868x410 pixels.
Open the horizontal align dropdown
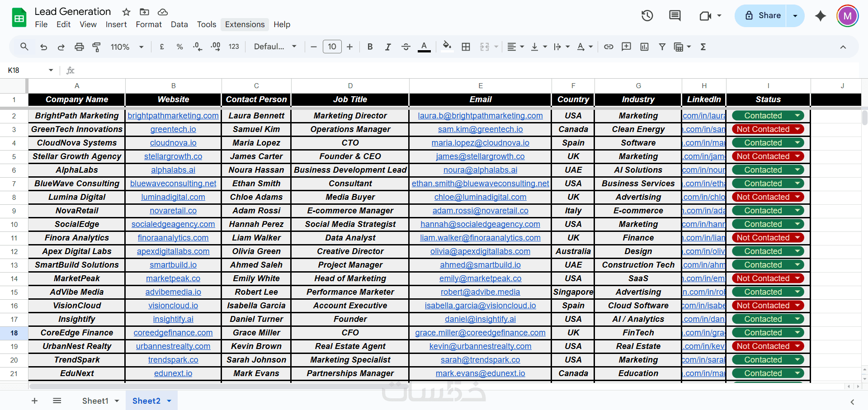tap(515, 47)
